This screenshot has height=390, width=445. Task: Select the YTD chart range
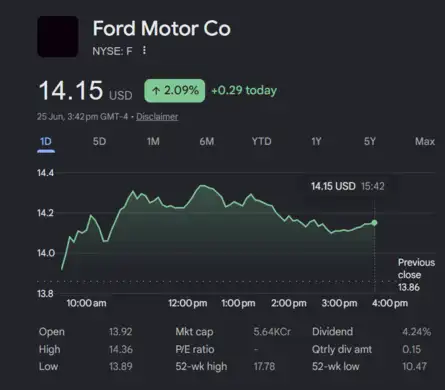point(261,142)
